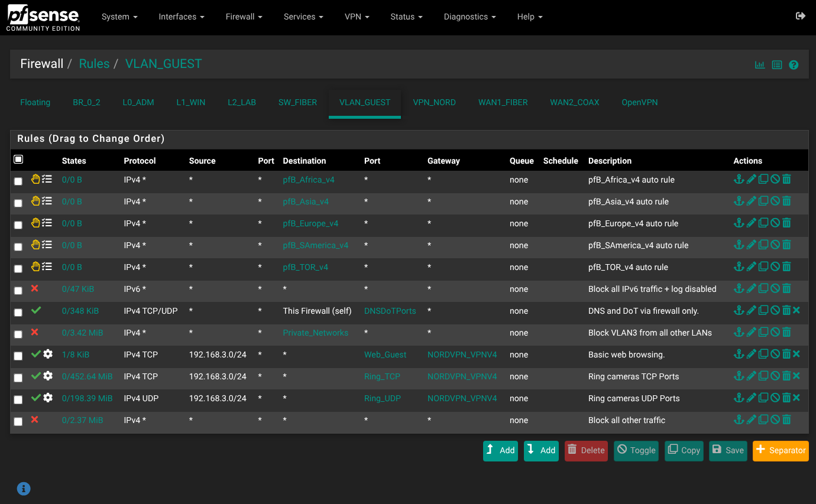Click gear icon on Ring cameras TCP rule
Screen dimensions: 816x504
coord(48,376)
